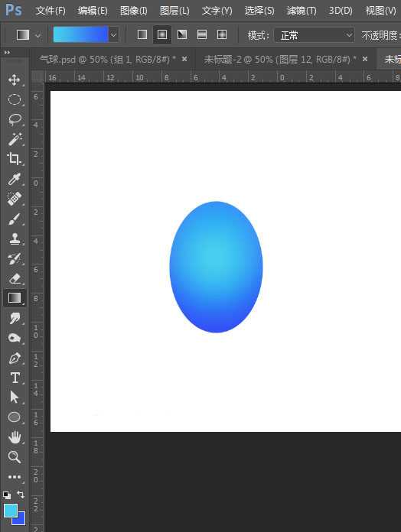Click the gradient tool preset icon
Image resolution: width=401 pixels, height=532 pixels.
23,34
